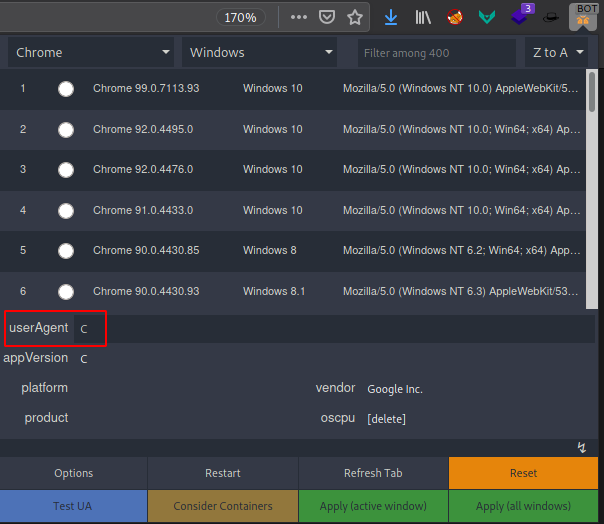604x524 pixels.
Task: Click the Consider Containers button
Action: click(x=223, y=506)
